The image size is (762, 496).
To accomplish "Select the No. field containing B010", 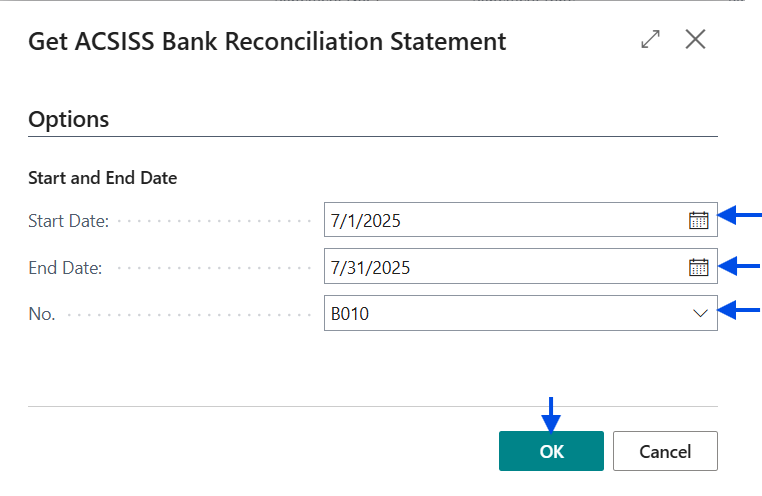I will 500,313.
